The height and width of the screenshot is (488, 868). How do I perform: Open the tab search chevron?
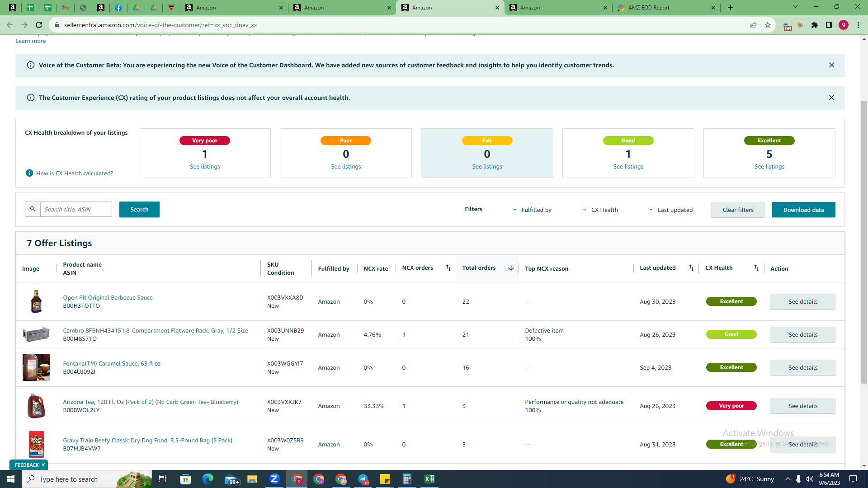pyautogui.click(x=795, y=6)
